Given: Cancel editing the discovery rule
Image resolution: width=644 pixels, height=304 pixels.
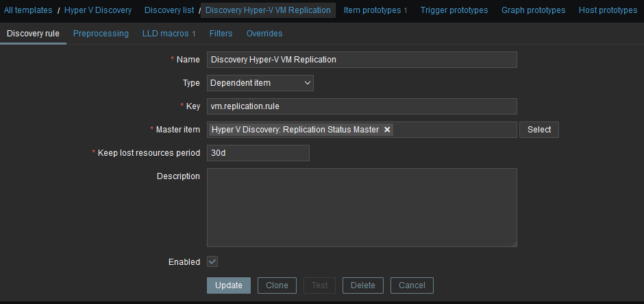Looking at the screenshot, I should click(412, 285).
